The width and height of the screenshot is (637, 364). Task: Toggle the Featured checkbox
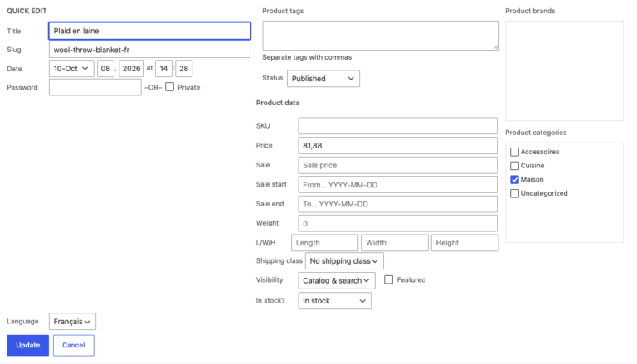pyautogui.click(x=389, y=279)
